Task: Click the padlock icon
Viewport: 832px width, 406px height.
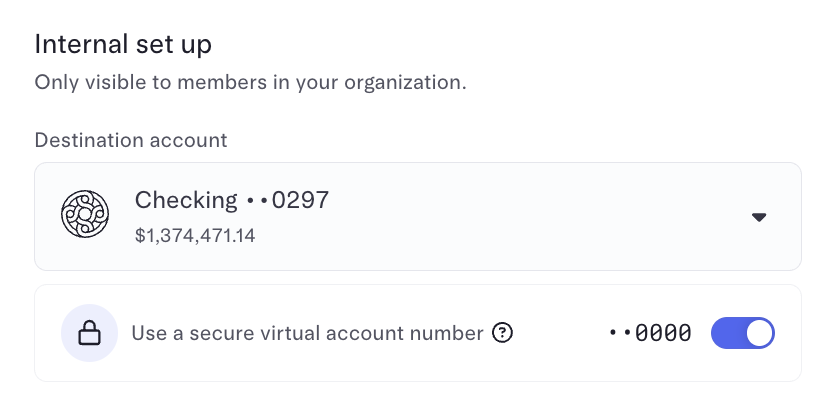Action: 90,333
